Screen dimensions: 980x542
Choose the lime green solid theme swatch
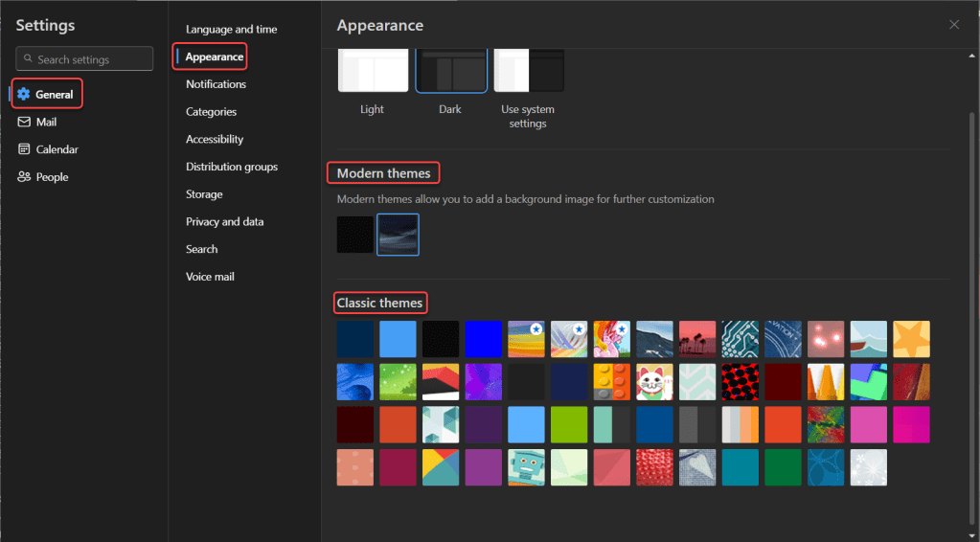[569, 424]
